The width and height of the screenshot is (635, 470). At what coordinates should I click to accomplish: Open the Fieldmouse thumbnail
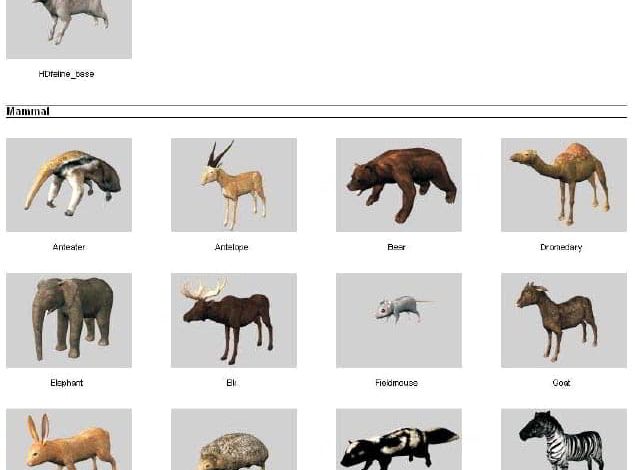pyautogui.click(x=398, y=320)
